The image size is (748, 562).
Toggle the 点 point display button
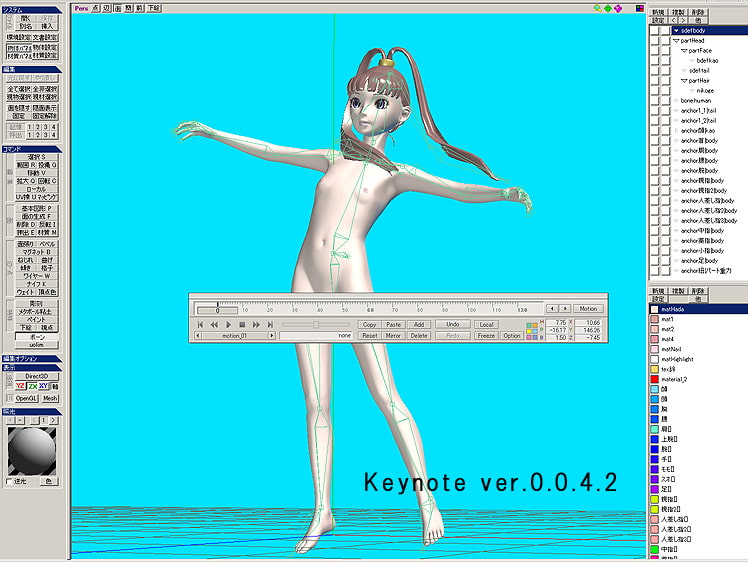point(95,9)
